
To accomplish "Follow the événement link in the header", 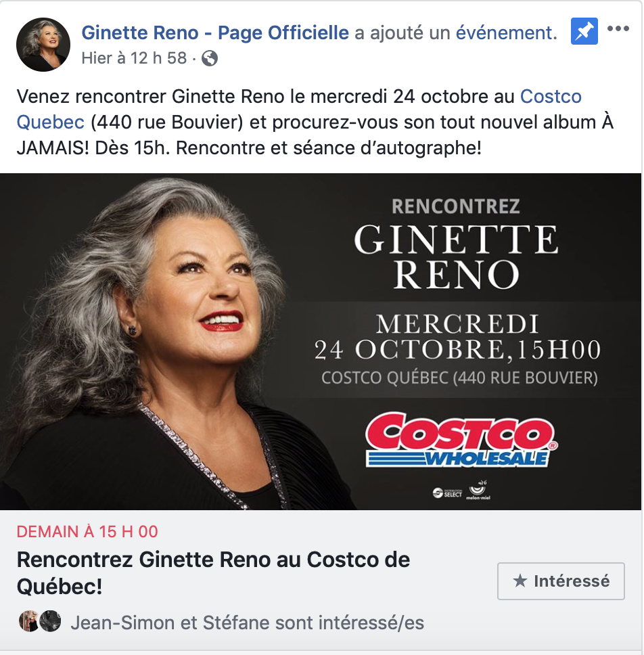I will [x=506, y=32].
